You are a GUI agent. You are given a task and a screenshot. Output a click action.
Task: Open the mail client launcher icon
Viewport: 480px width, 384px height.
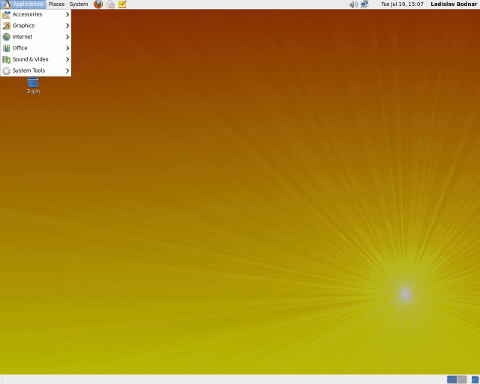[110, 4]
